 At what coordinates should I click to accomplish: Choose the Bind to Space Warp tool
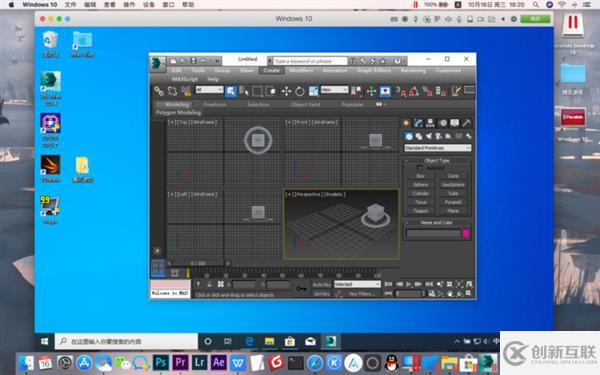tap(186, 91)
